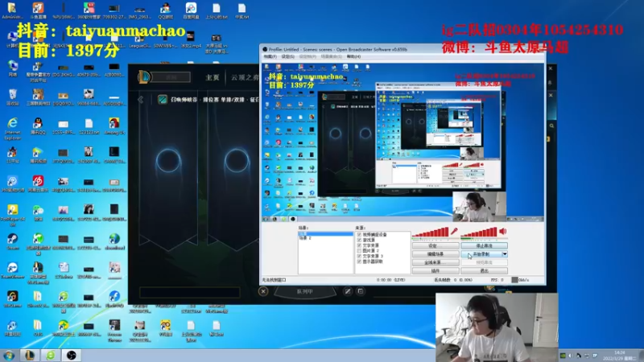Click the system tray clock
The width and height of the screenshot is (644, 362).
tap(620, 356)
